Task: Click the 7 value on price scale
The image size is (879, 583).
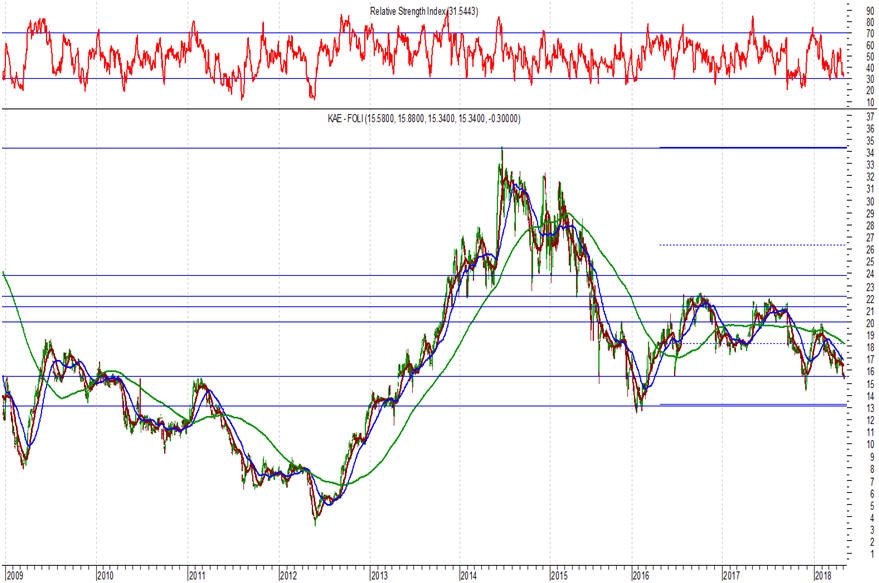Action: (872, 482)
